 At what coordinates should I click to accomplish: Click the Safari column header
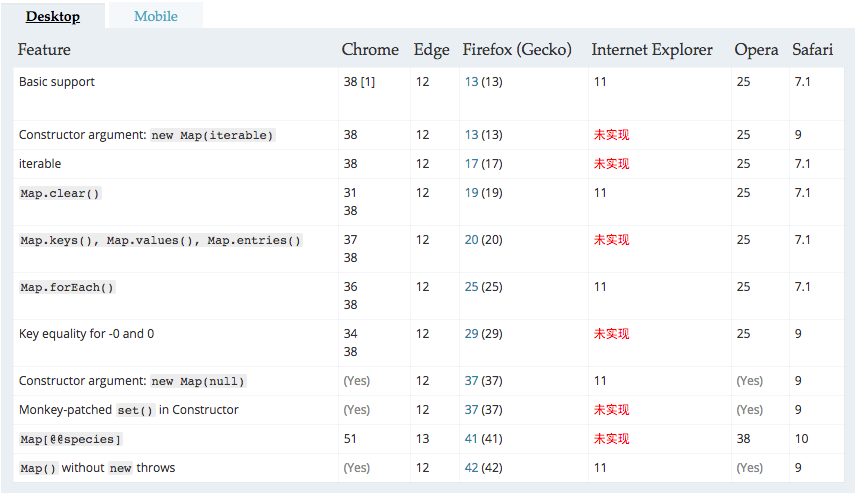812,50
